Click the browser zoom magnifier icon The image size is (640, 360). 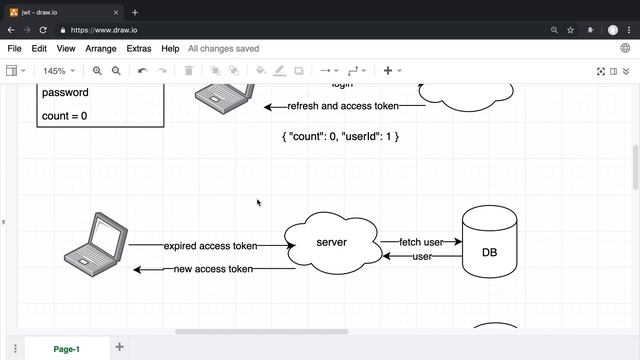554,30
